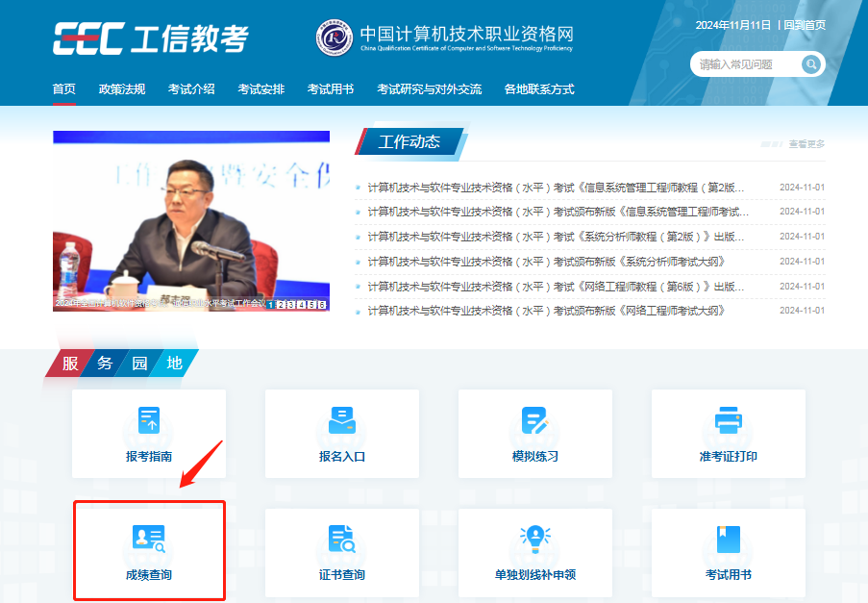Open the 报名入口 registration icon
This screenshot has height=603, width=868.
[x=342, y=420]
